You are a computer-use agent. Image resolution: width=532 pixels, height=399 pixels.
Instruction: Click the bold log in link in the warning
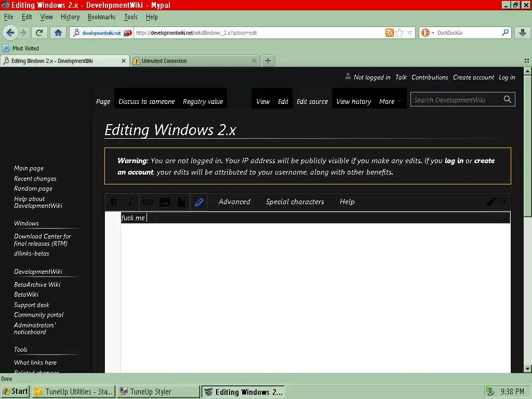454,161
